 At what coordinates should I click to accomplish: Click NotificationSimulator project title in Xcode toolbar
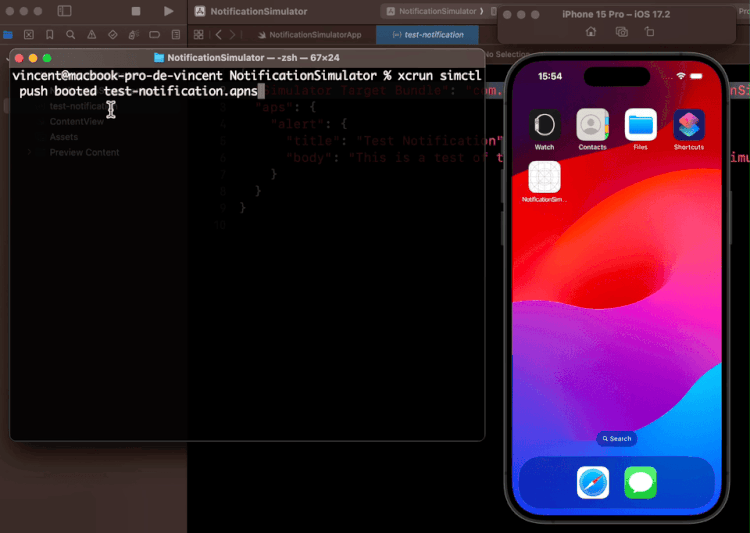[x=259, y=11]
